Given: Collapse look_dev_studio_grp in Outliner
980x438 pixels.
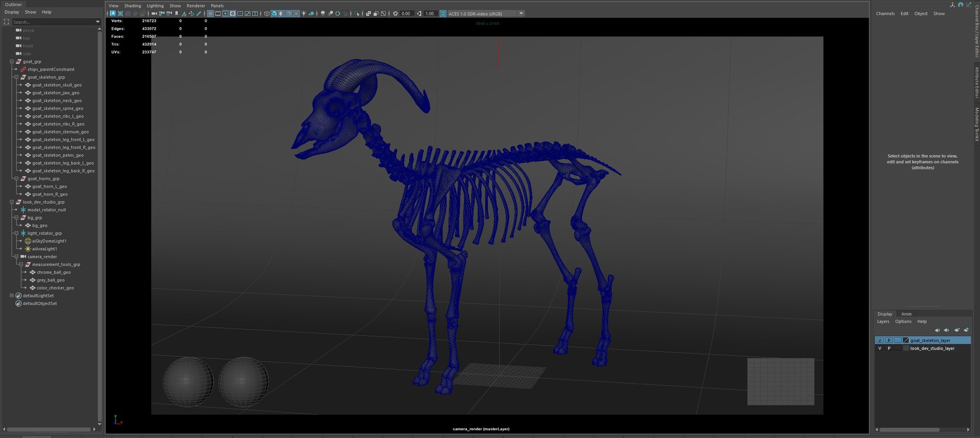Looking at the screenshot, I should 12,202.
